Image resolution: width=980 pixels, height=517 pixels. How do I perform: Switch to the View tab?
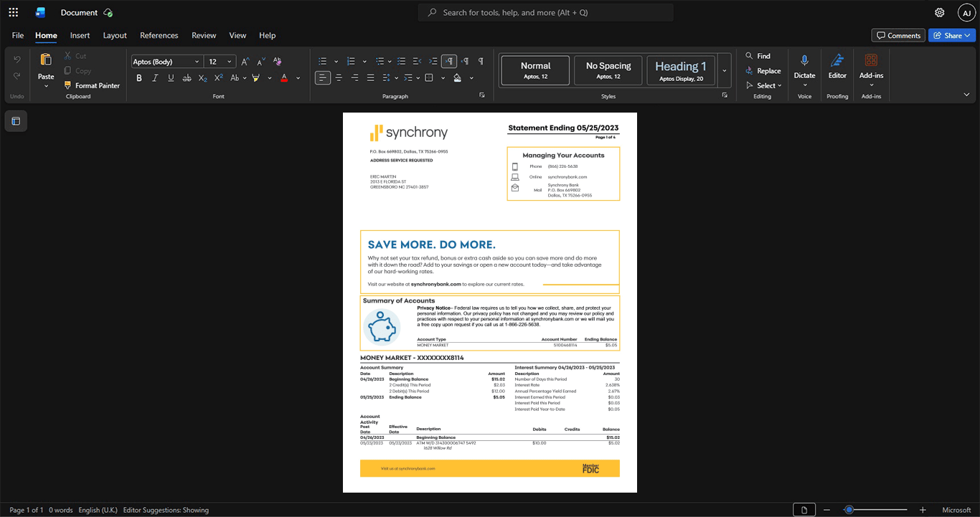[x=237, y=35]
